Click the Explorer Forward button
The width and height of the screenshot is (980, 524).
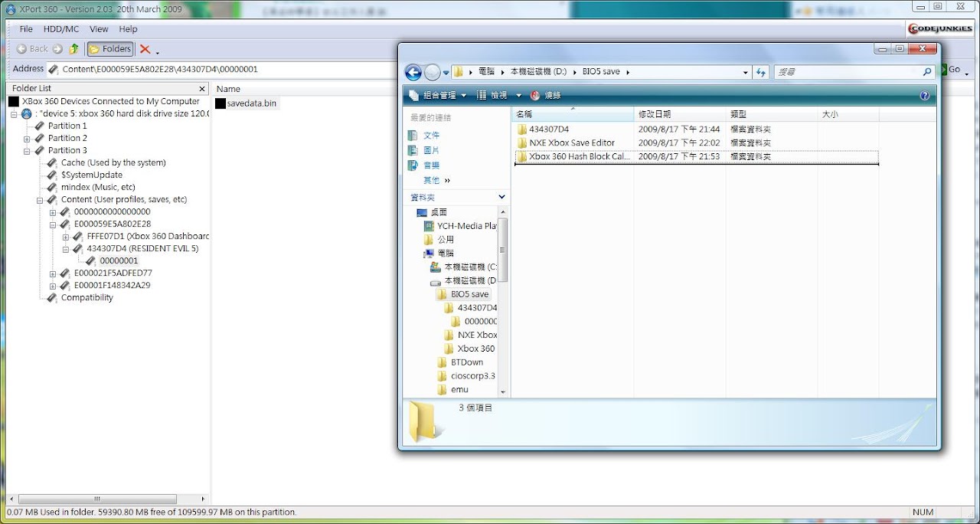tap(433, 73)
